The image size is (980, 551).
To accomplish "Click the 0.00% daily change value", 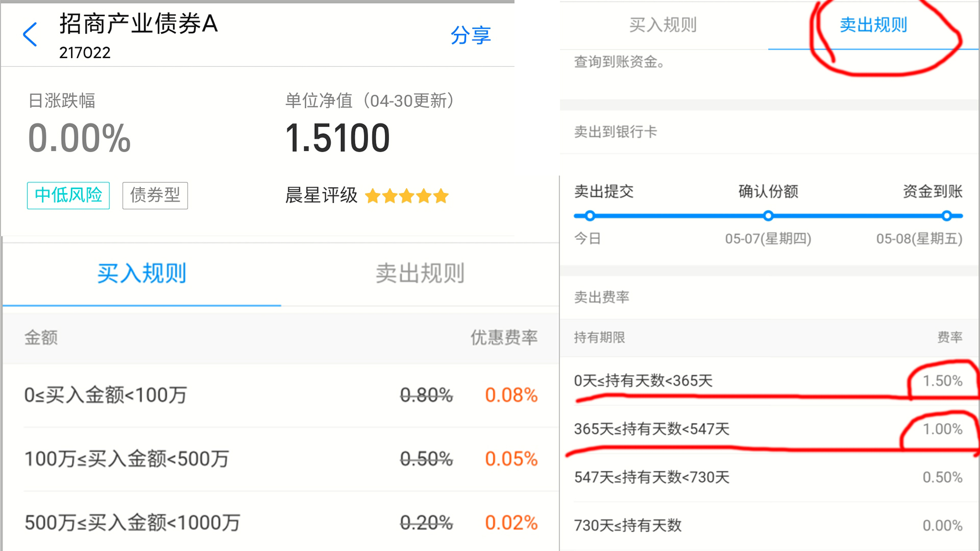I will click(80, 138).
